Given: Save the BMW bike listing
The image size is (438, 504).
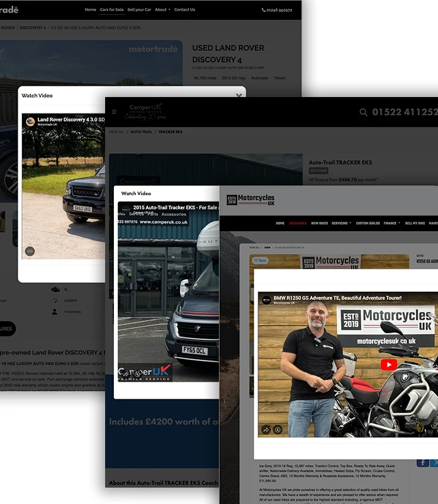Looking at the screenshot, I should click(x=260, y=260).
